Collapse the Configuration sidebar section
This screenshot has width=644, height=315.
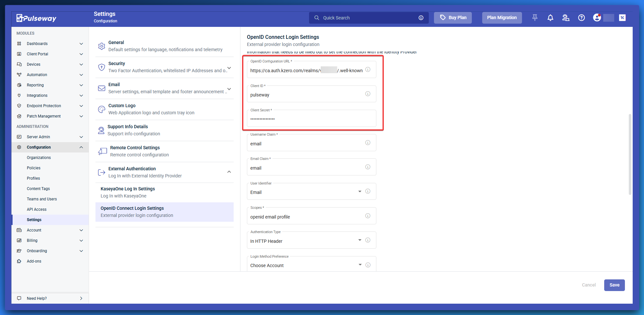[81, 147]
